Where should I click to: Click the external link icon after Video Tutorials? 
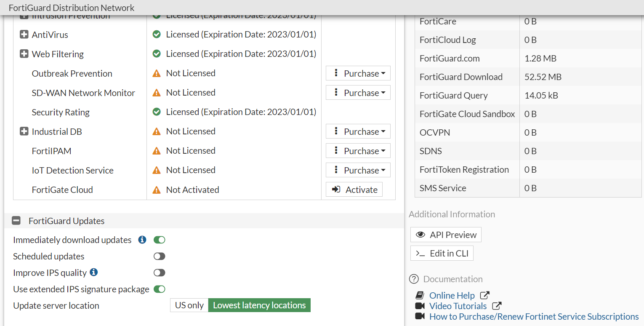click(497, 306)
